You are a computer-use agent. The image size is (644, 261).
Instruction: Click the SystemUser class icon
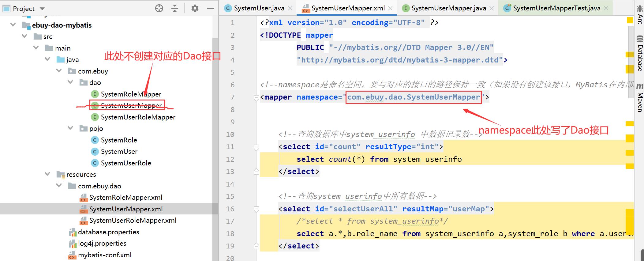coord(95,151)
